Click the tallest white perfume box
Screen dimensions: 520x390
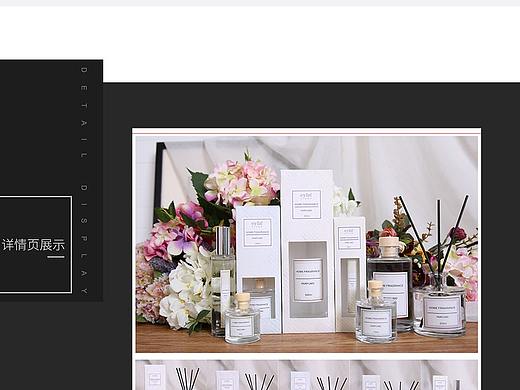tap(307, 251)
